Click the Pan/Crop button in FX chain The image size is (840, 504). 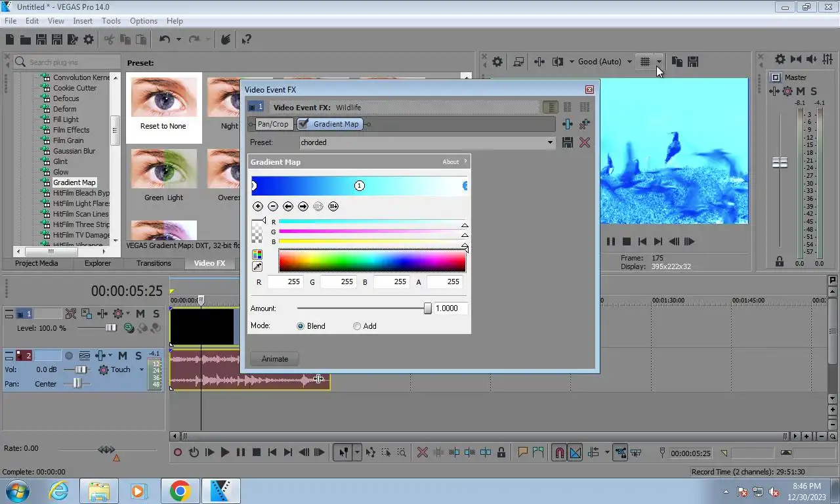(x=272, y=124)
